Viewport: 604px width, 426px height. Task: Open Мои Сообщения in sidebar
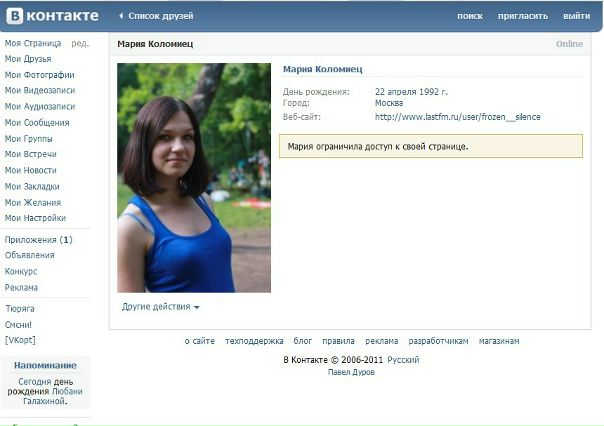(x=37, y=123)
